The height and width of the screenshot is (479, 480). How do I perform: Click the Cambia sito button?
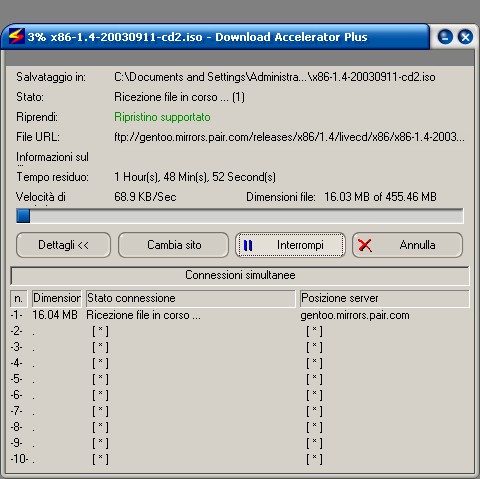click(173, 245)
